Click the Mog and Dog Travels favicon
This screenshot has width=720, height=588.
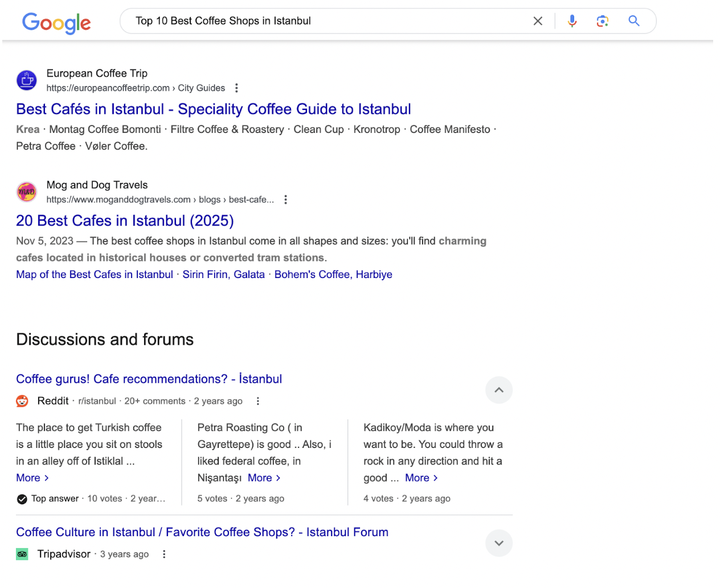click(x=26, y=191)
